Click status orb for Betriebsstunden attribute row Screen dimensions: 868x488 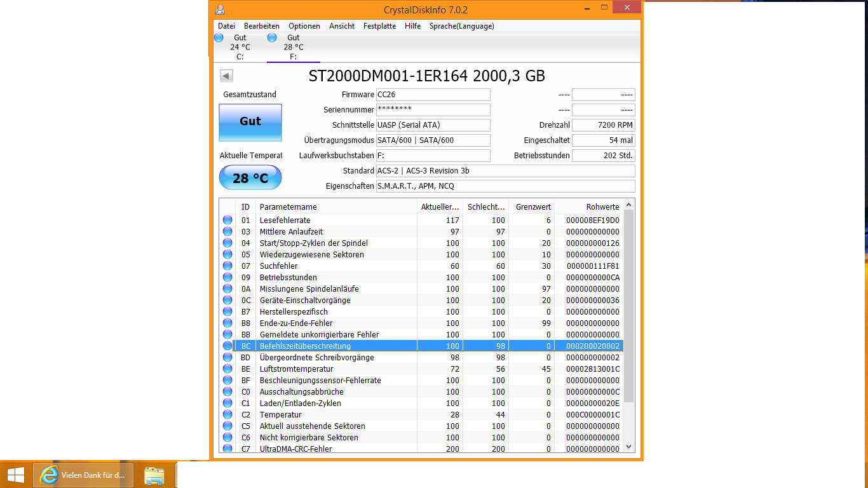227,277
